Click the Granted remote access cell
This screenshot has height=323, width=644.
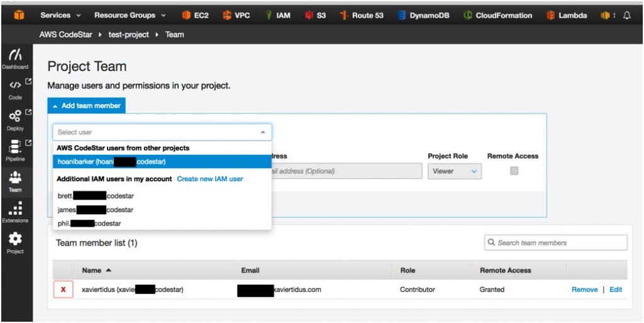click(x=492, y=290)
